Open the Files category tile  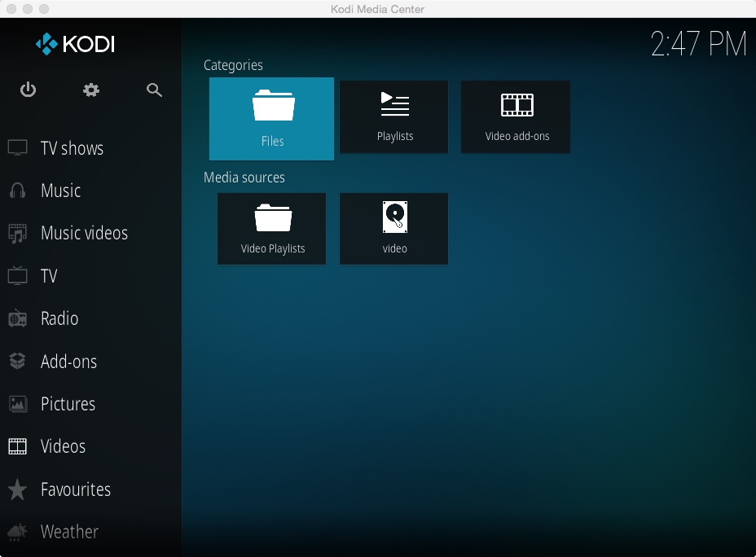click(271, 119)
